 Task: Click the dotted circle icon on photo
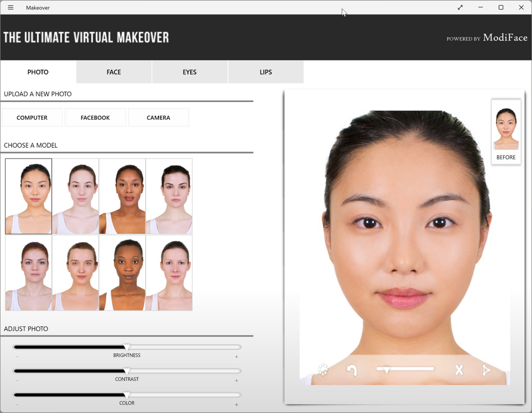(x=322, y=369)
